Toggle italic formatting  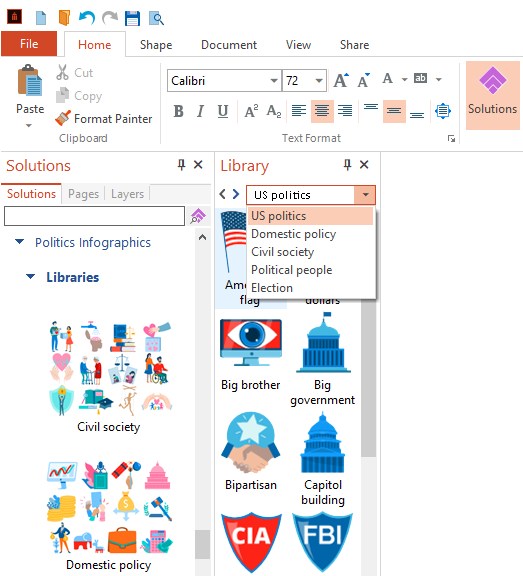click(x=200, y=111)
